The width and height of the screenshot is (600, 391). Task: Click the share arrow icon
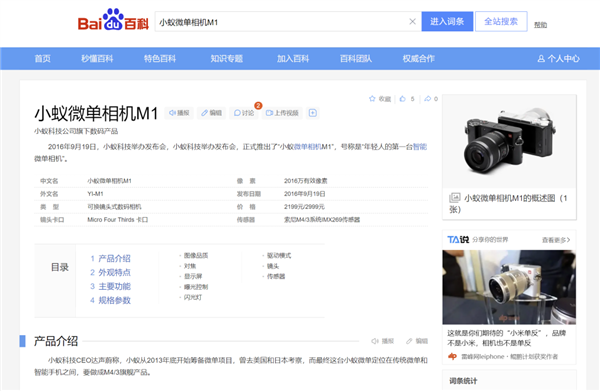tap(427, 99)
